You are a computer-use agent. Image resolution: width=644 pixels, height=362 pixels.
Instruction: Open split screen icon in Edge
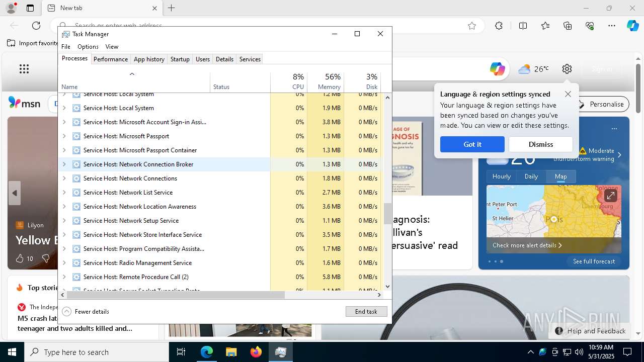point(523,26)
